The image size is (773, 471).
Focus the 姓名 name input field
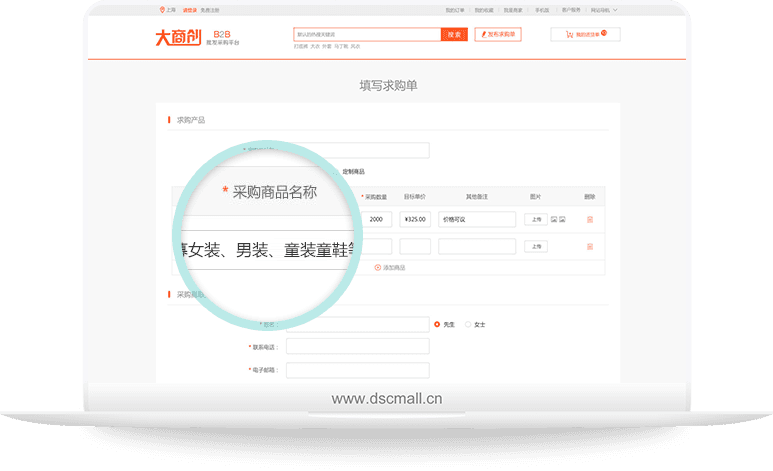pyautogui.click(x=357, y=325)
